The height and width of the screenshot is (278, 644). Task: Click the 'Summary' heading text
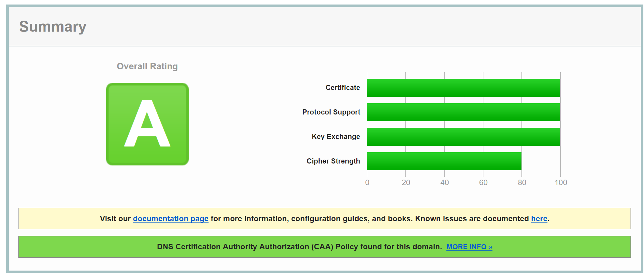53,27
